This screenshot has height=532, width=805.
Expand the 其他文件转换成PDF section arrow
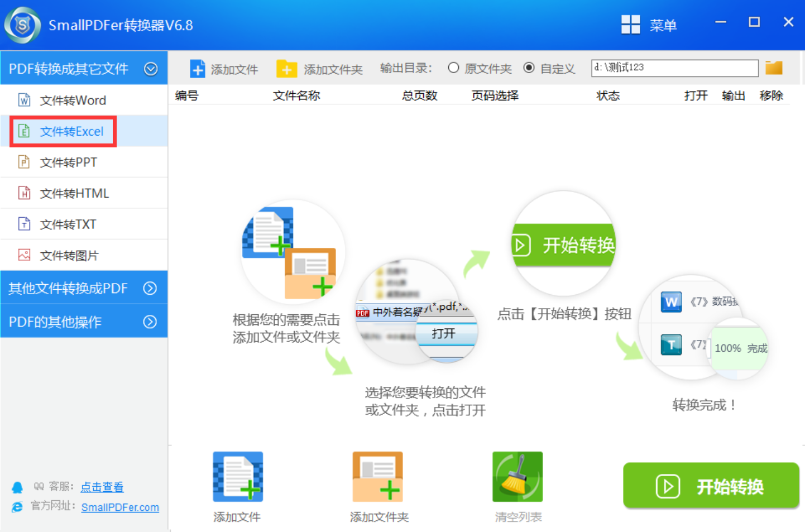(150, 288)
